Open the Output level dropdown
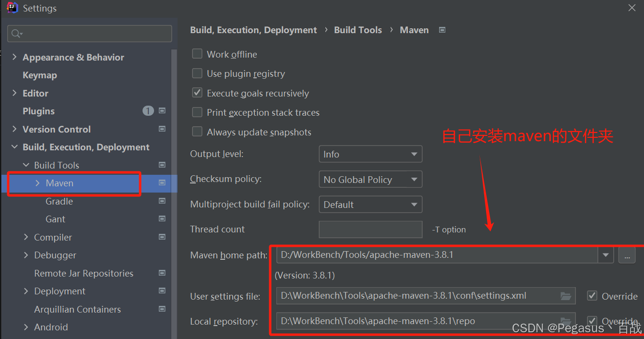 click(x=370, y=154)
